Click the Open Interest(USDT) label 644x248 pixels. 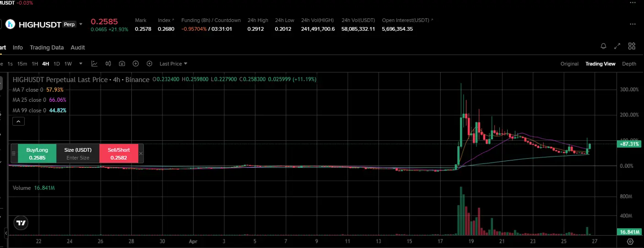(406, 20)
